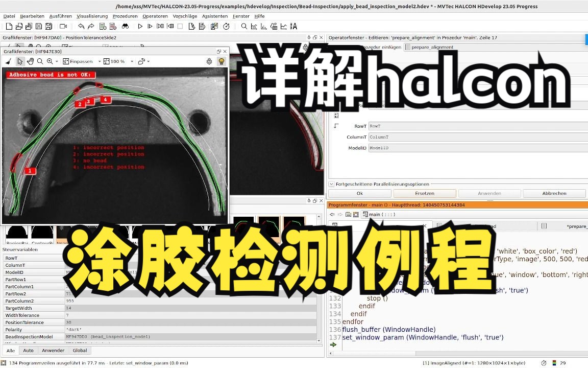Activate the zoom magnifier tool
This screenshot has height=368, width=588.
pos(40,61)
